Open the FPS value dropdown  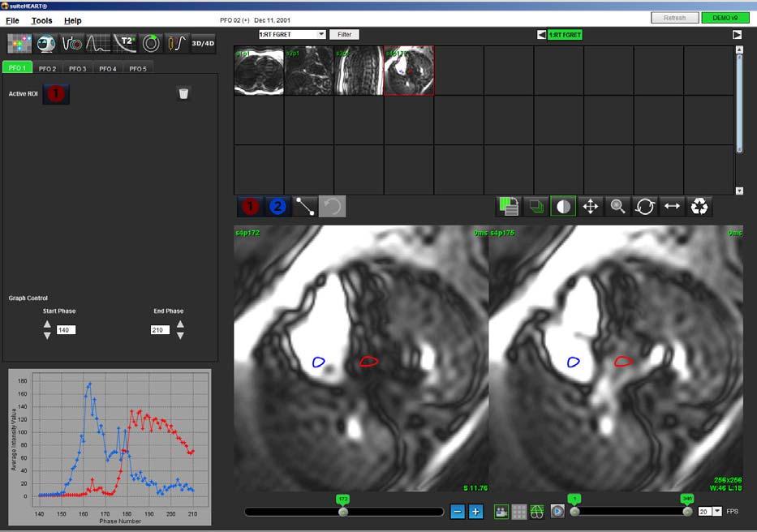coord(717,511)
